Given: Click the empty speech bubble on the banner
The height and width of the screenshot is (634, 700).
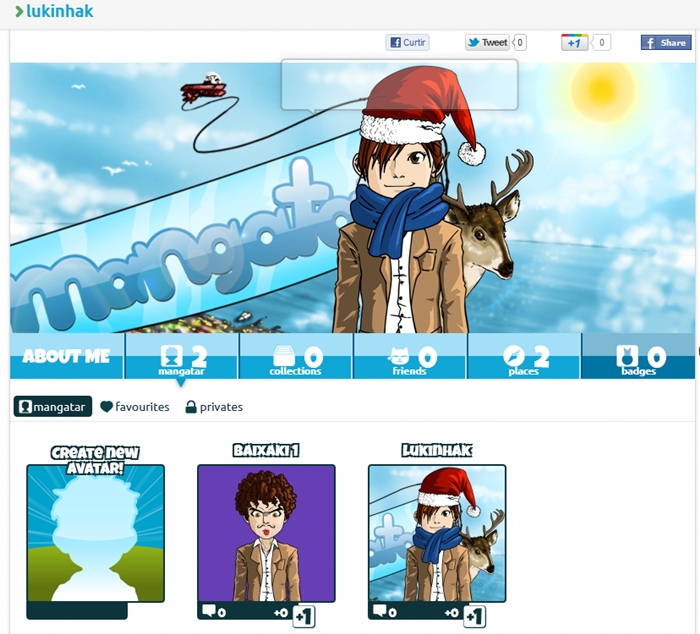Looking at the screenshot, I should click(399, 84).
